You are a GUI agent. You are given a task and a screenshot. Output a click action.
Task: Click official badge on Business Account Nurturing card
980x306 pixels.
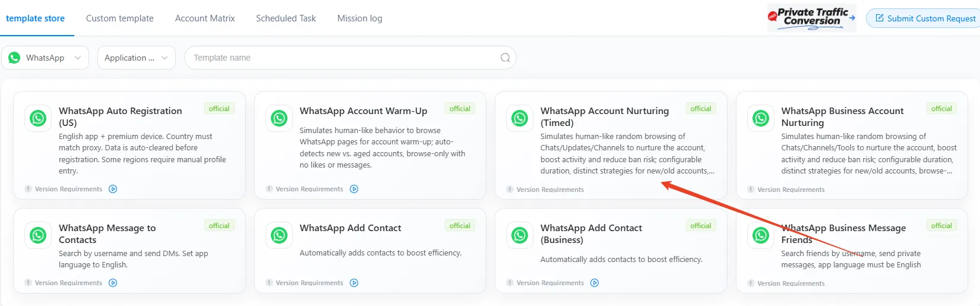tap(941, 109)
